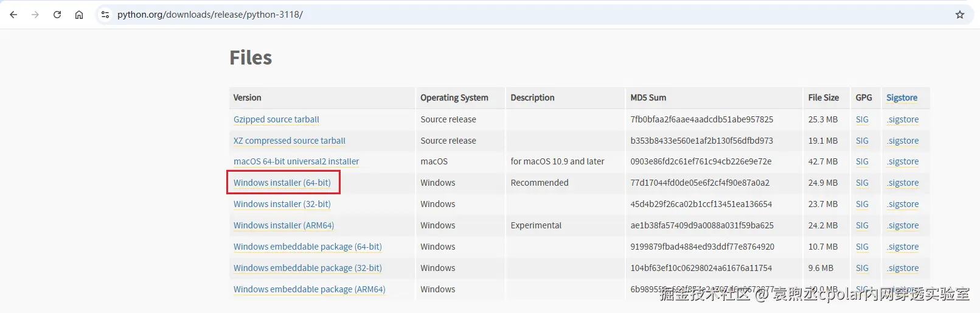Image resolution: width=980 pixels, height=313 pixels.
Task: Select MD5 sum b353b8433e560e1af2b130f56dfbd973
Action: click(x=701, y=141)
